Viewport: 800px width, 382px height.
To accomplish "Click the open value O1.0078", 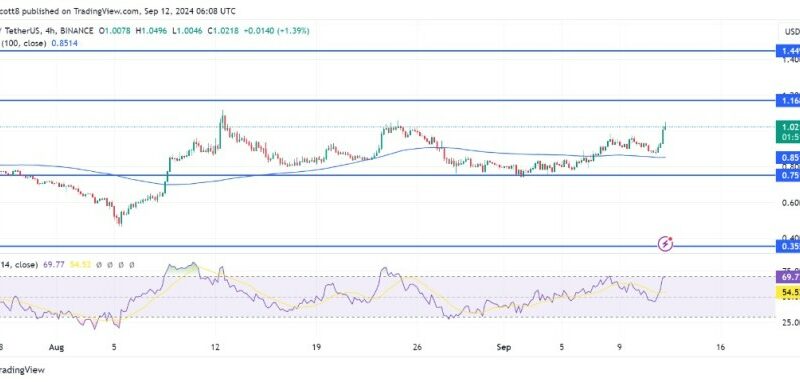I will (116, 31).
